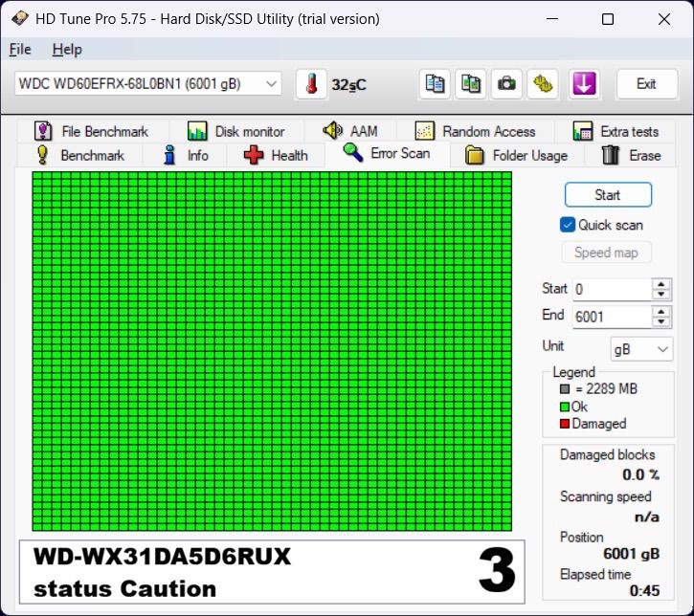
Task: Open the AAM tab
Action: pos(350,131)
